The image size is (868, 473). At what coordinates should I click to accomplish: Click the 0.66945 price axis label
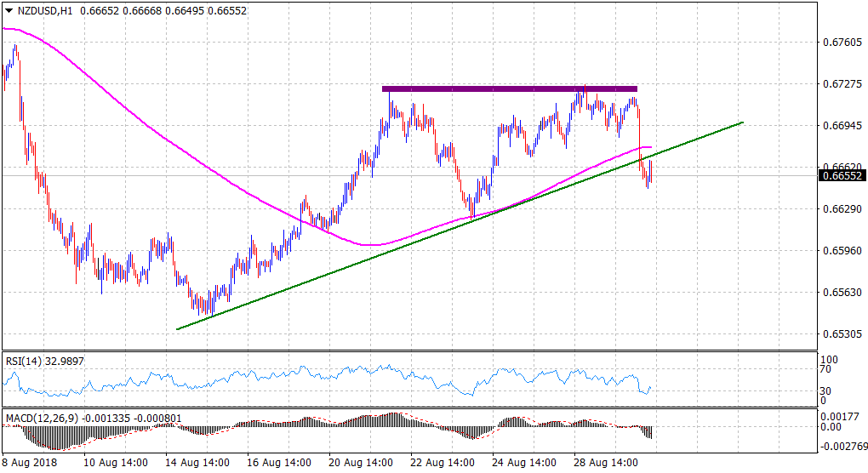tap(841, 125)
